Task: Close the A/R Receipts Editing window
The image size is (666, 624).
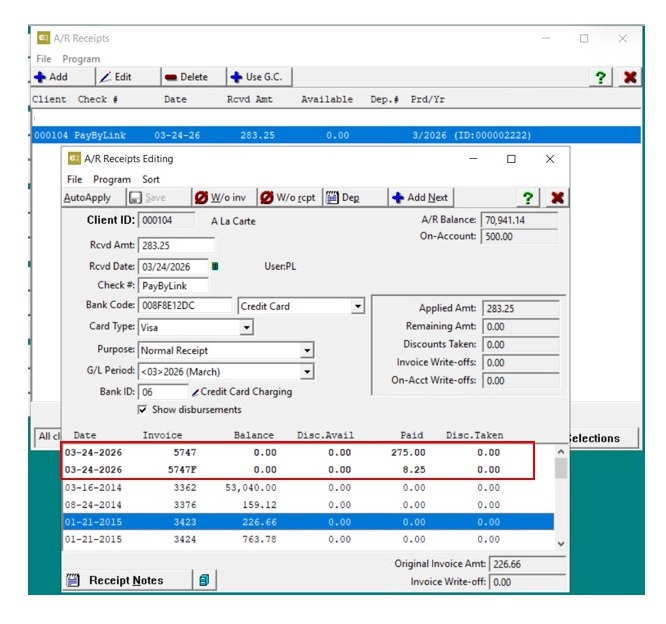Action: (x=550, y=159)
